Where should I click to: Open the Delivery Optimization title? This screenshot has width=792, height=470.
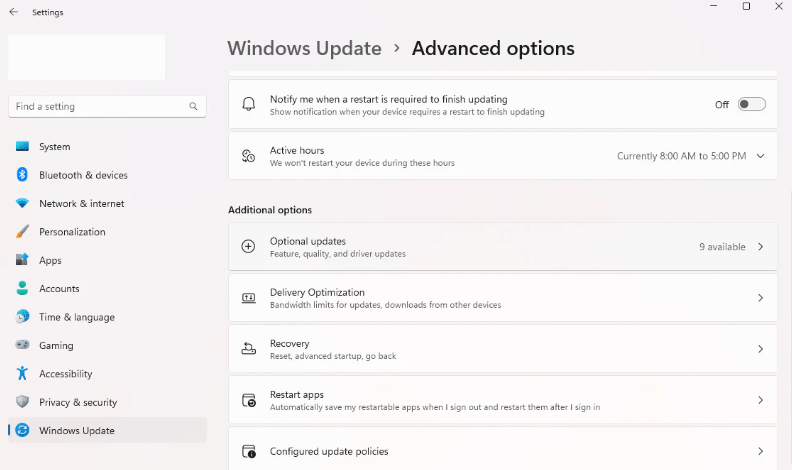pos(317,292)
